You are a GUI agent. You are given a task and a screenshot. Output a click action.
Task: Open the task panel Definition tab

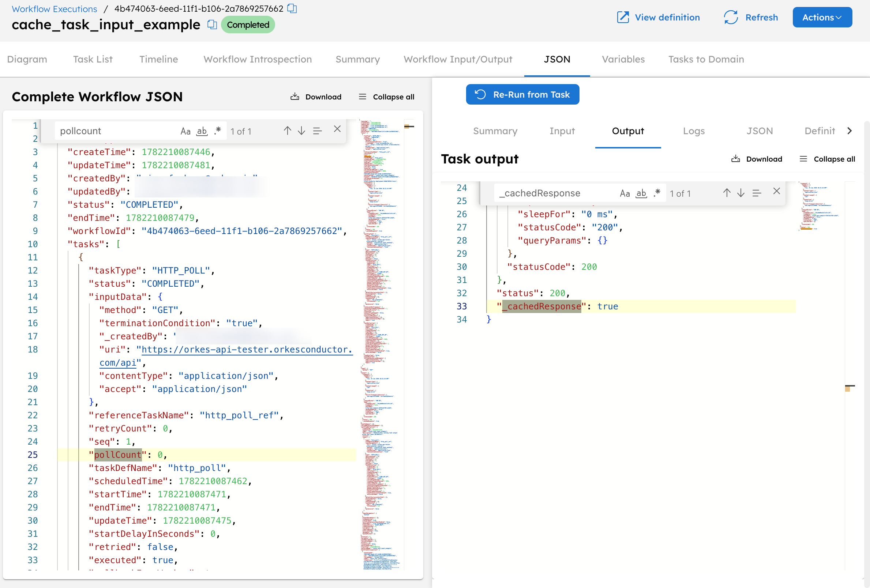tap(820, 131)
